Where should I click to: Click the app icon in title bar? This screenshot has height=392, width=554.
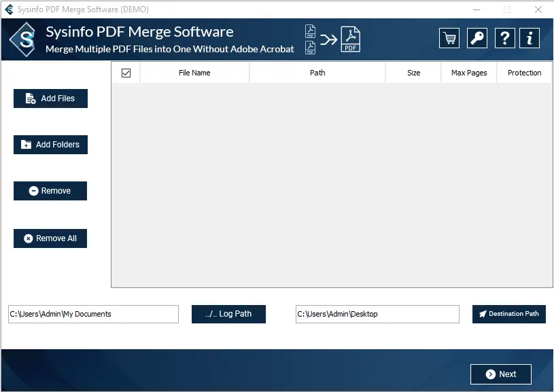(x=9, y=10)
